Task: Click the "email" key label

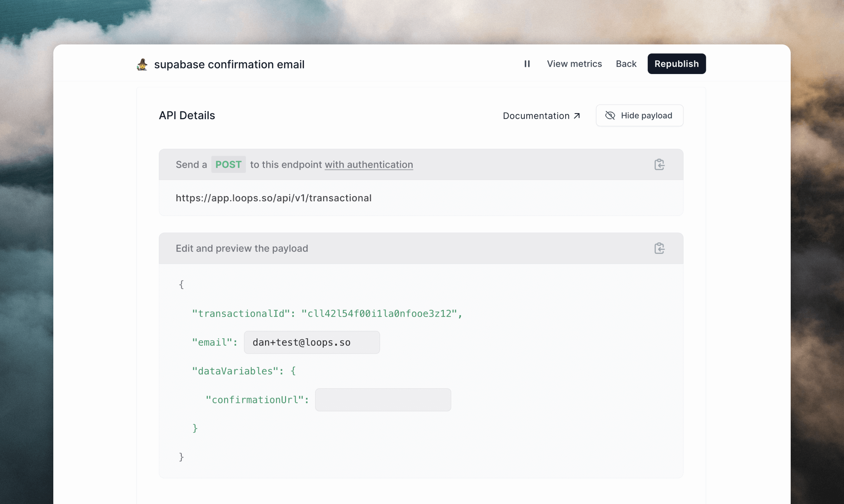Action: pyautogui.click(x=212, y=343)
